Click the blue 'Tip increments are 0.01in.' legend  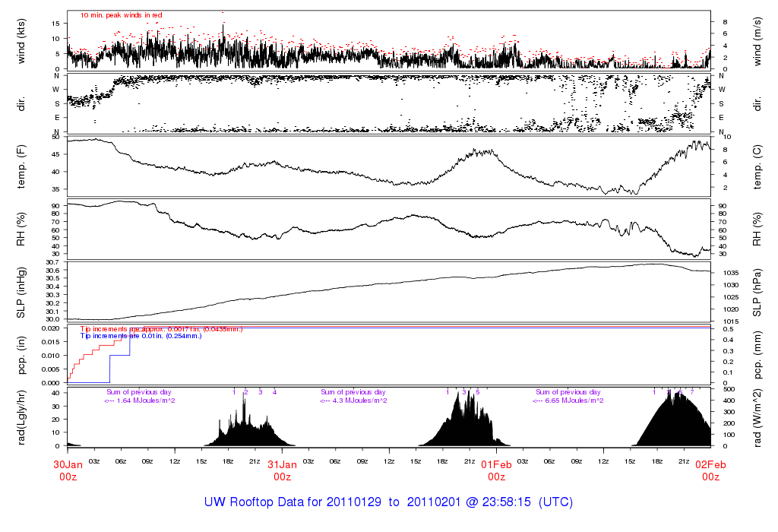161,336
